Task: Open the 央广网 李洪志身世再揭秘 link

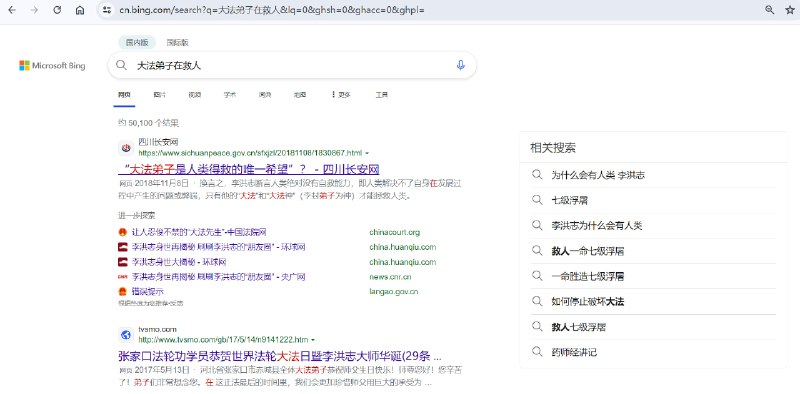Action: click(x=218, y=277)
